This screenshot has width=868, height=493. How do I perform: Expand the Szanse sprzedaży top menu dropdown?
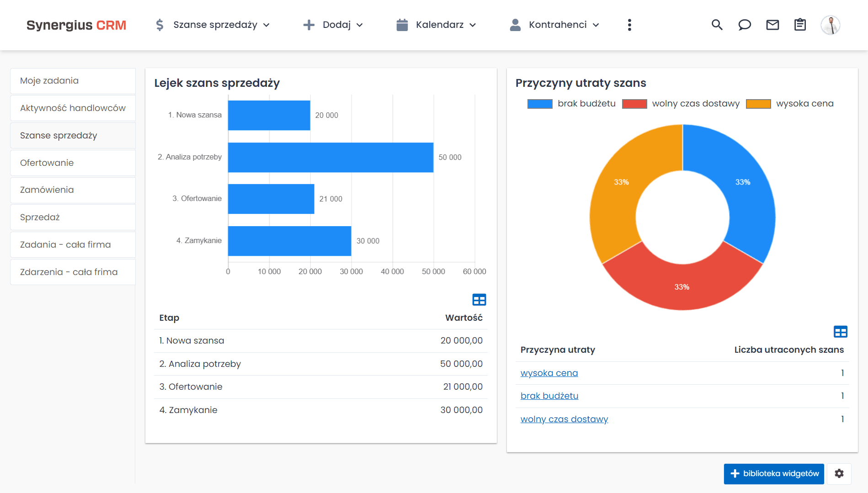(213, 25)
